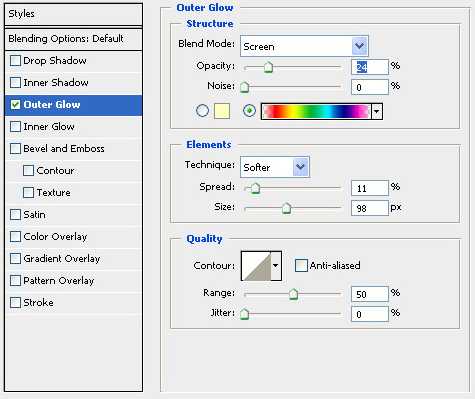
Task: Click the Size value input field
Action: tap(370, 208)
